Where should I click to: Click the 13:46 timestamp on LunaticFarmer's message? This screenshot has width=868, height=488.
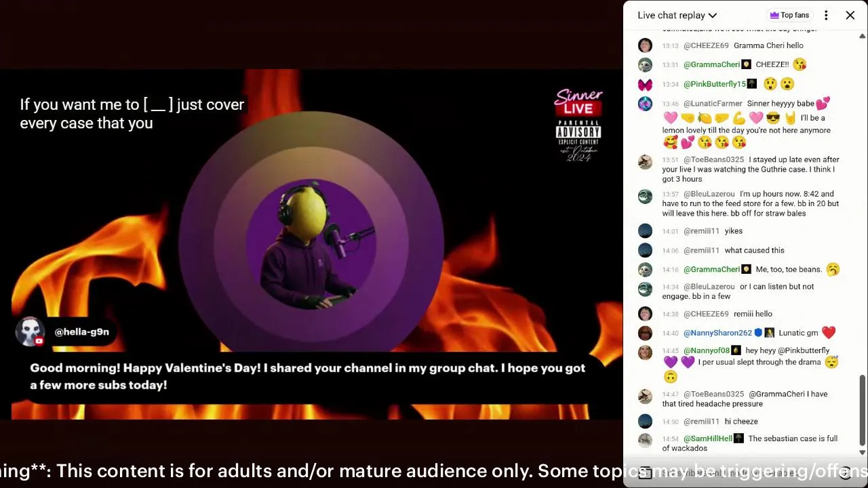coord(670,104)
